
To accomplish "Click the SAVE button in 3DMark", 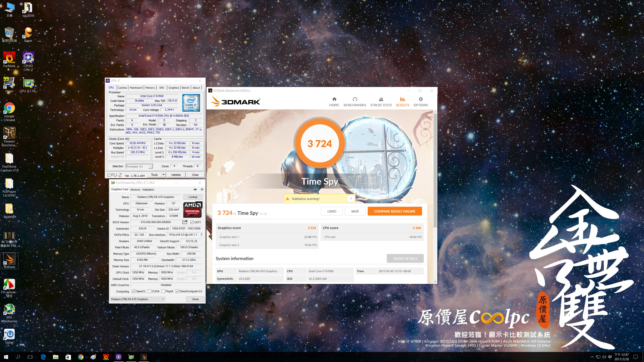I will pos(355,211).
